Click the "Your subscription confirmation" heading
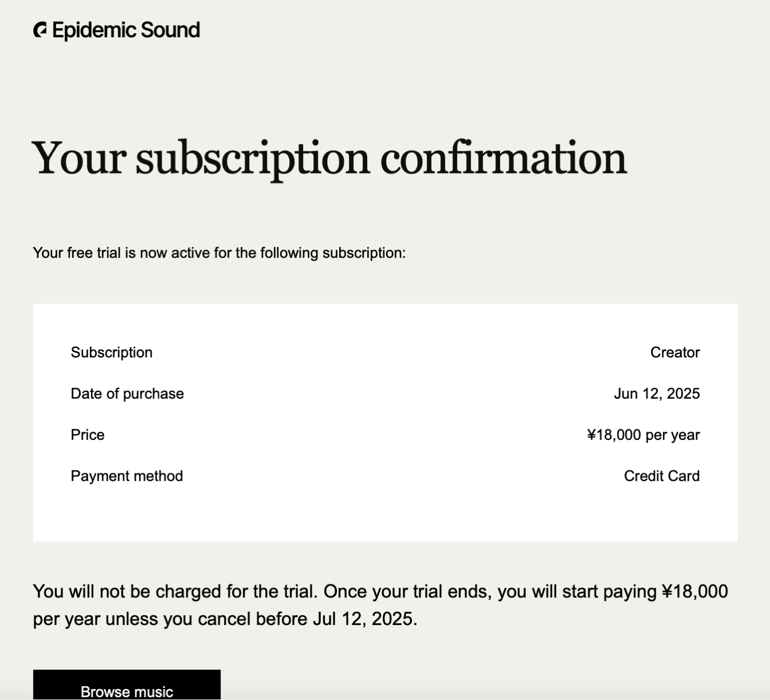The width and height of the screenshot is (770, 700). click(329, 158)
